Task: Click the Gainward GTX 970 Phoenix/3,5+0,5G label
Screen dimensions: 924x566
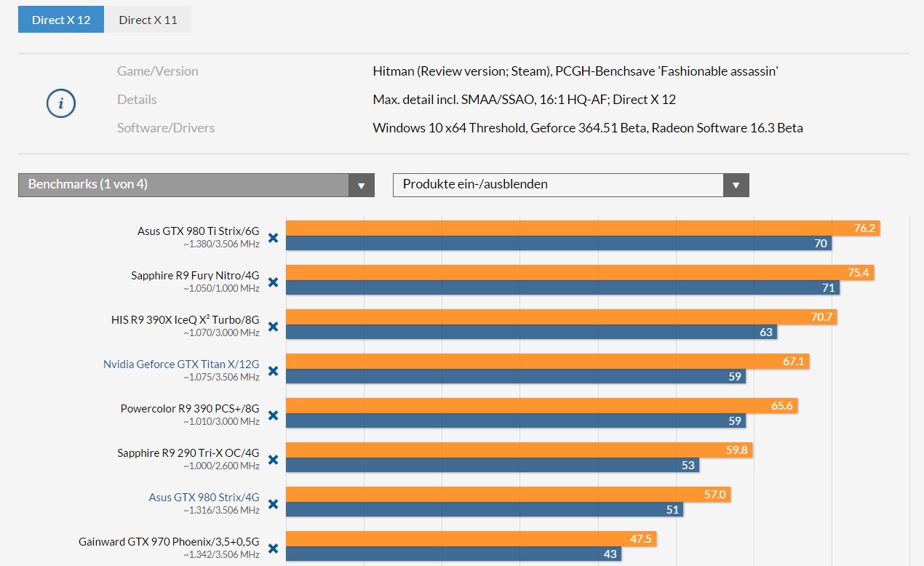Action: 169,541
